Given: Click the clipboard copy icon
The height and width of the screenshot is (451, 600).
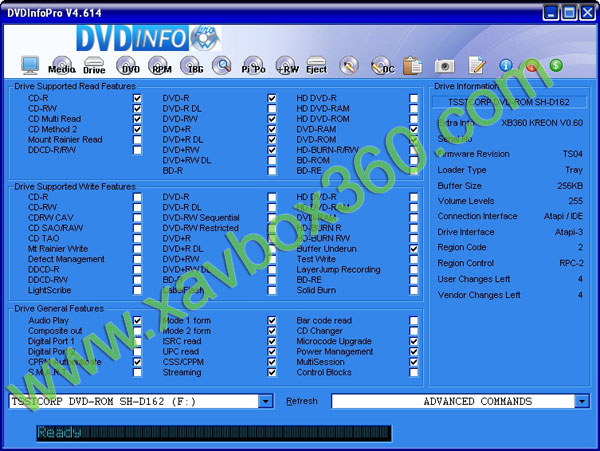Looking at the screenshot, I should (412, 65).
